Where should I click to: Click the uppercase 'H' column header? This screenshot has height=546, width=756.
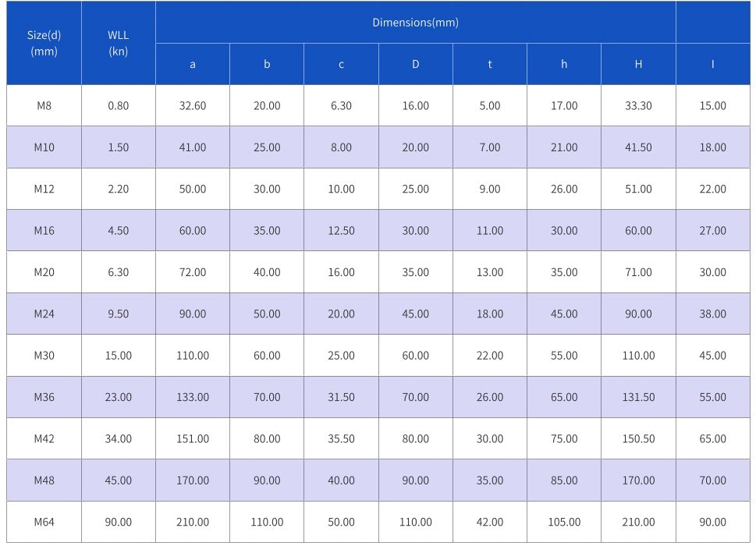tap(638, 64)
